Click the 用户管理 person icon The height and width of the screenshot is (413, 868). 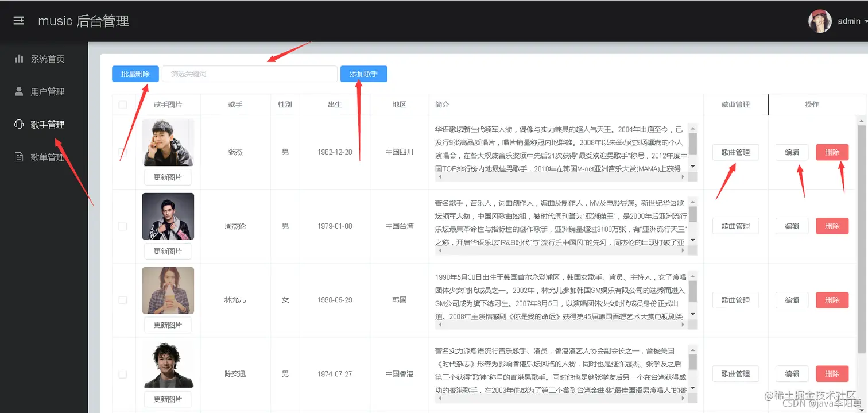point(19,91)
